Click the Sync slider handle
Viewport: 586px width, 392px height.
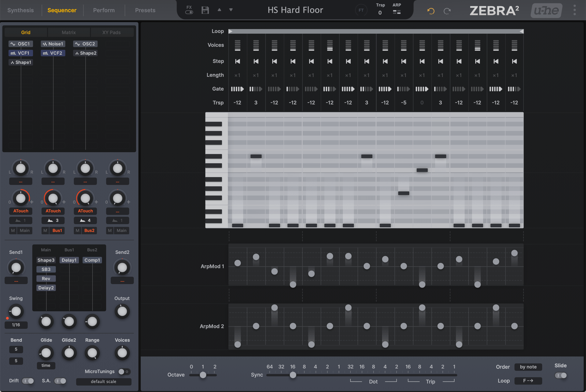(x=293, y=375)
